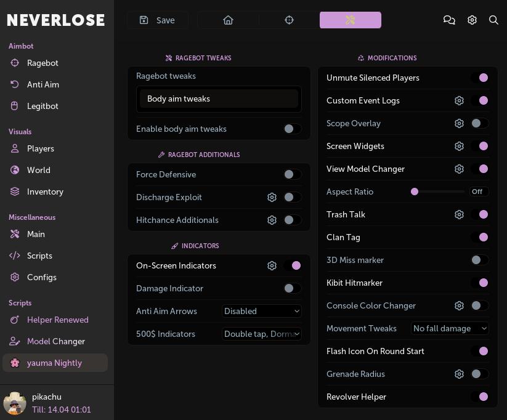Click the Save button
Image resolution: width=507 pixels, height=420 pixels.
point(158,20)
